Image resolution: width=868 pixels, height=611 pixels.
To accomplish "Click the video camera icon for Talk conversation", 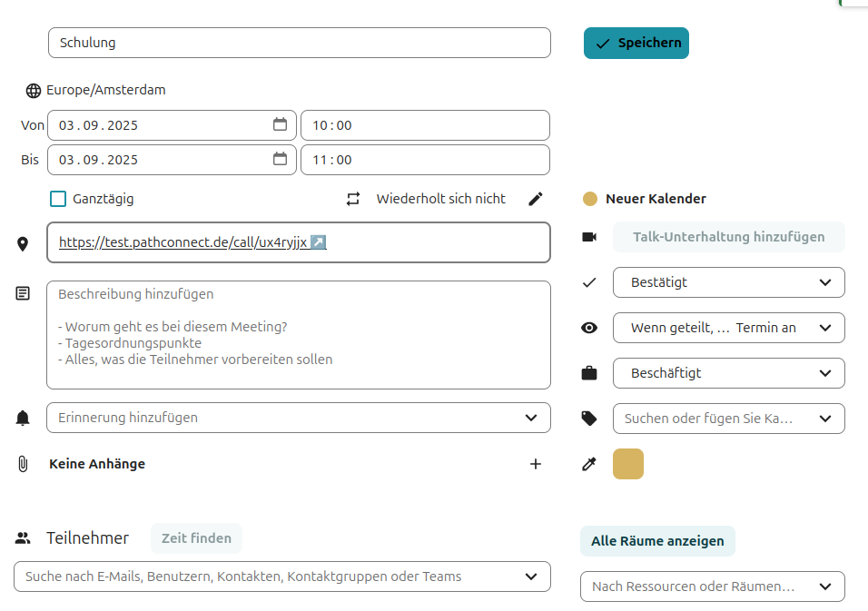I will (589, 236).
